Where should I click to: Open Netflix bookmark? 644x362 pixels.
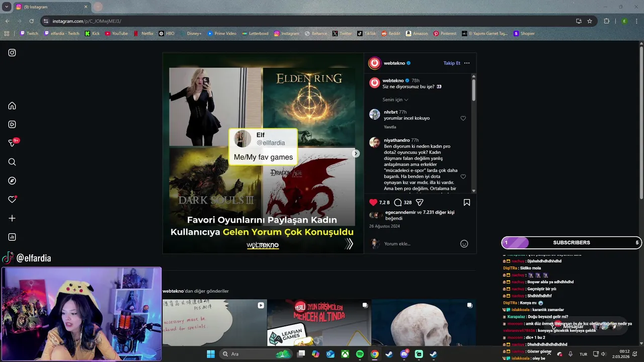tap(143, 34)
